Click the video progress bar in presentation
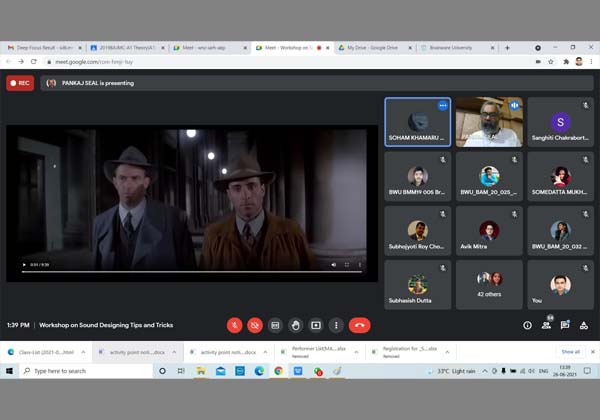Screen dimensions: 600x420 190,271
